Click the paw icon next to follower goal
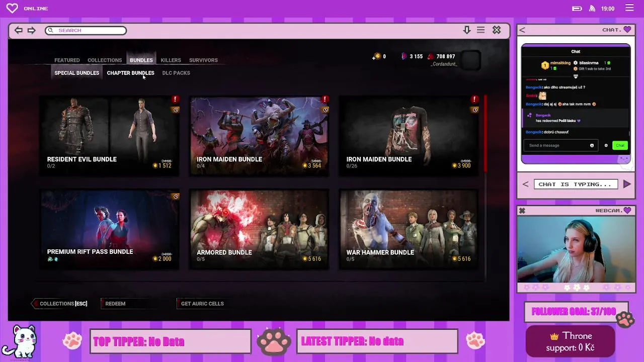The image size is (644, 362). click(x=625, y=319)
